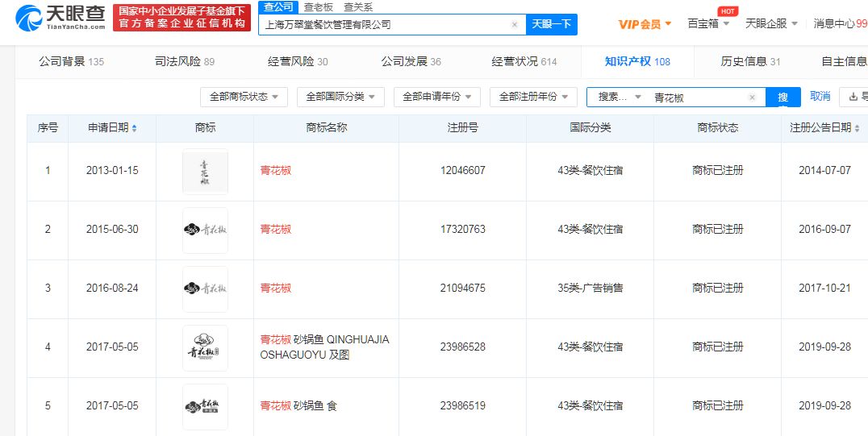
Task: Open 青花椒 trademark name in row 2
Action: 276,229
